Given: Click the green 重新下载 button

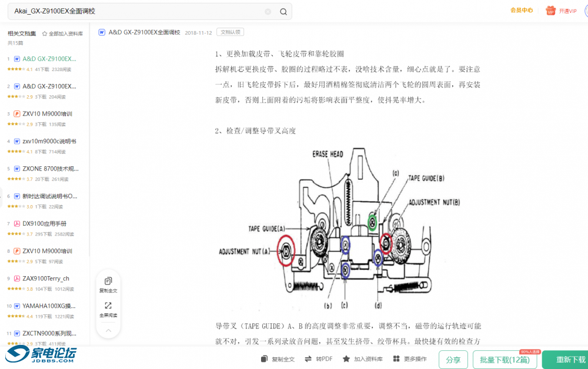Looking at the screenshot, I should [x=566, y=360].
